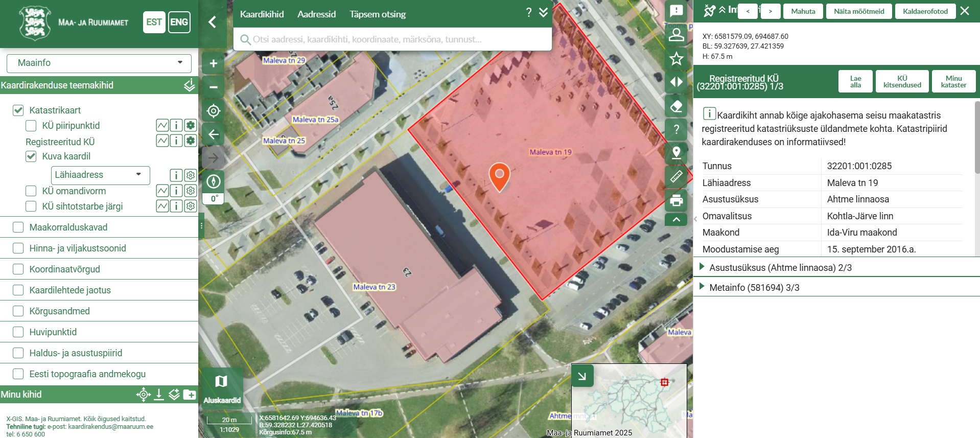
Task: Select the eraser clear tool
Action: pyautogui.click(x=676, y=106)
